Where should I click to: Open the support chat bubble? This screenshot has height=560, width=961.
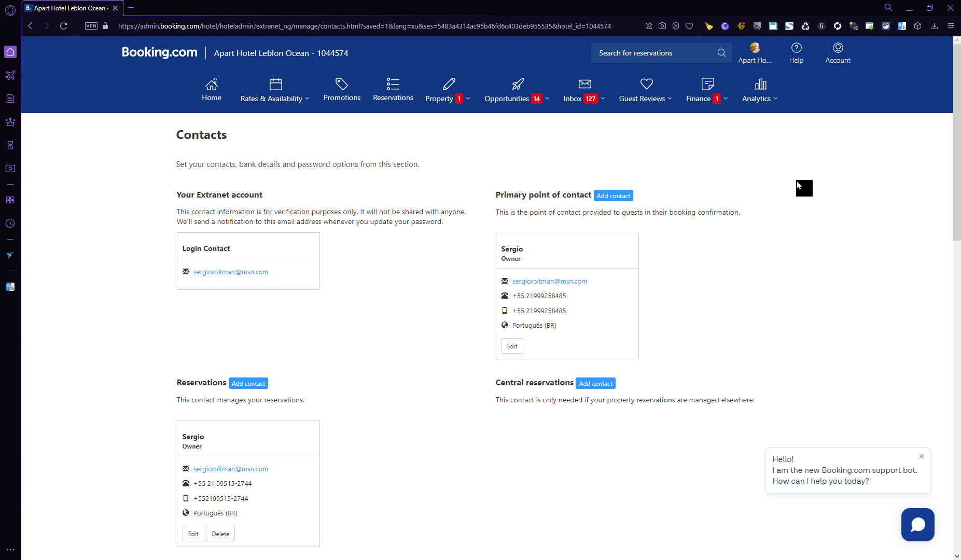coord(918,525)
